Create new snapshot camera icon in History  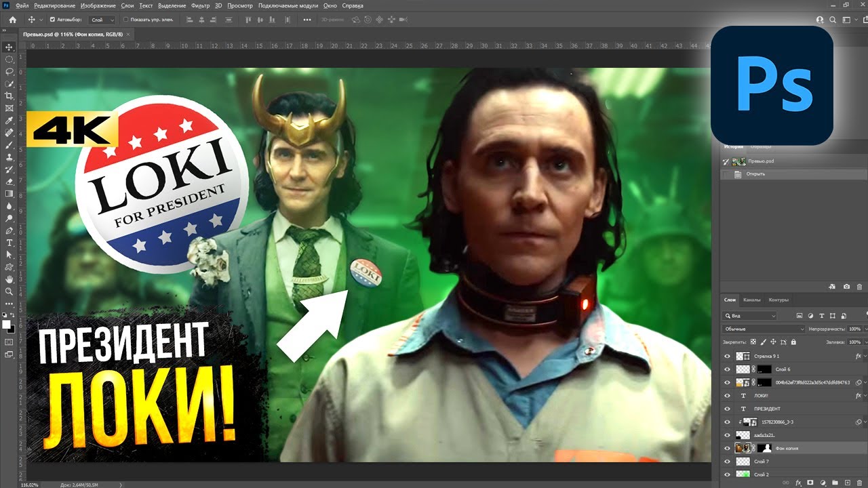[x=846, y=287]
